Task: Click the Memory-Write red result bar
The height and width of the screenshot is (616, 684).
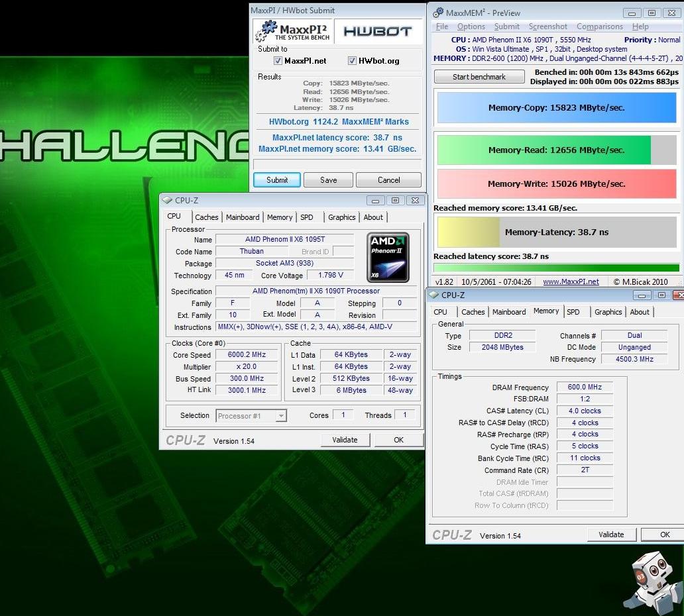Action: click(557, 184)
